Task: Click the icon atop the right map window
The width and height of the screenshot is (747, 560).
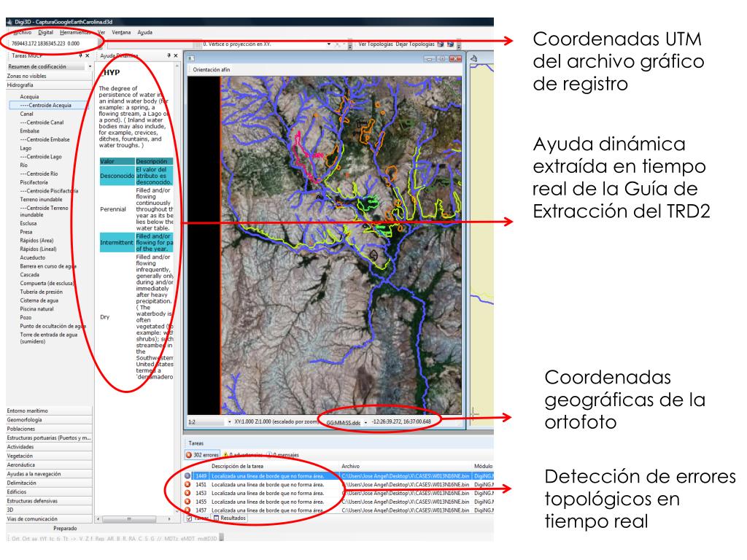Action: pyautogui.click(x=474, y=58)
